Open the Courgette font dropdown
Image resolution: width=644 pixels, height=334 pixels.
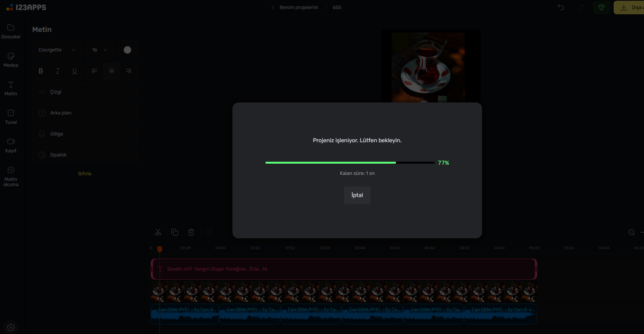[x=57, y=50]
